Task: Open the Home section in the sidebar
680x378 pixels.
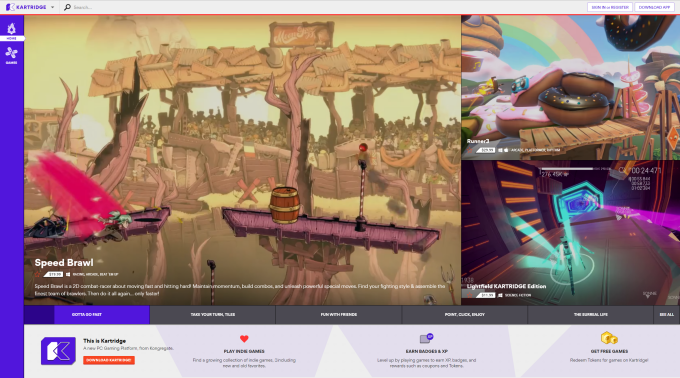Action: coord(11,30)
